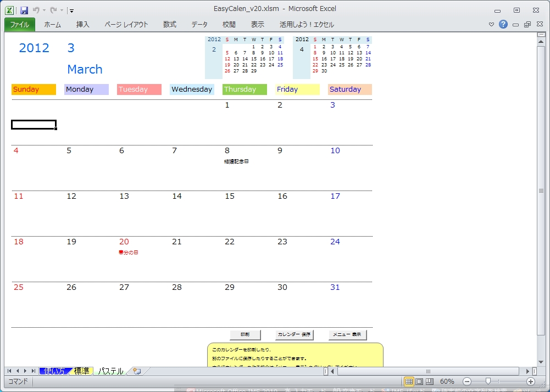Screen dimensions: 550x392
Task: Restore the workbook window icon
Action: point(527,25)
